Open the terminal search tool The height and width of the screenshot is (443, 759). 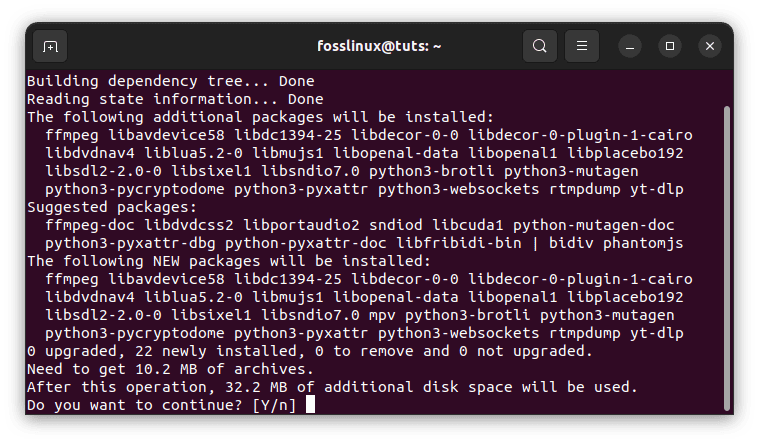(x=540, y=46)
